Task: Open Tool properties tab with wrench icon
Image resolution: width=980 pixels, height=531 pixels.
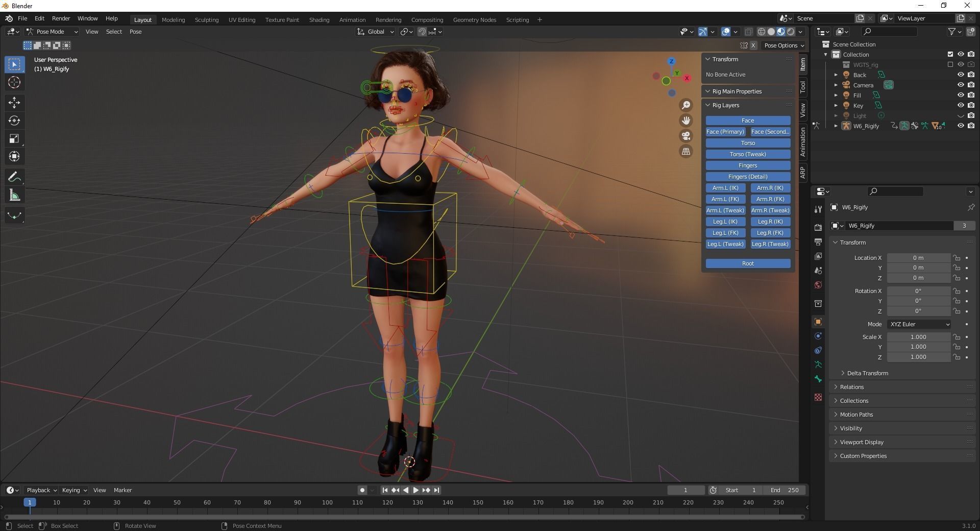Action: [x=818, y=209]
